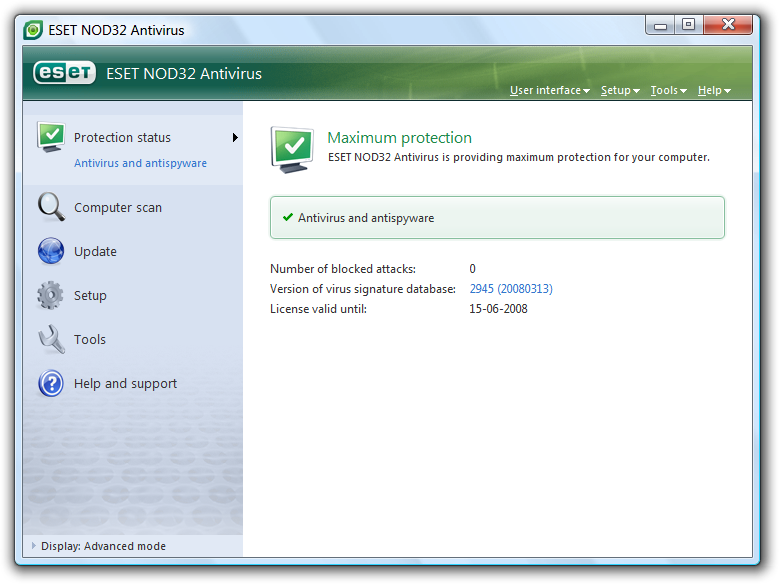Screen dimensions: 779x584
Task: Click the Help and support question icon
Action: coord(51,383)
